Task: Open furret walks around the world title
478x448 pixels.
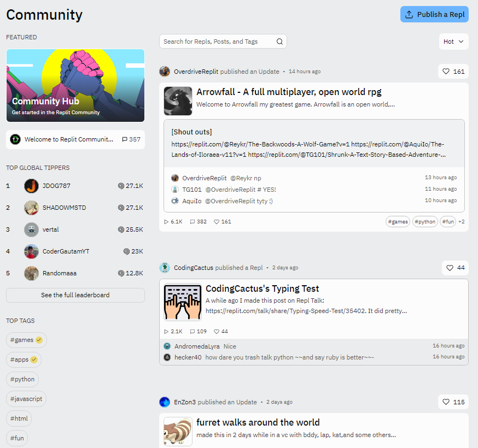Action: tap(258, 422)
